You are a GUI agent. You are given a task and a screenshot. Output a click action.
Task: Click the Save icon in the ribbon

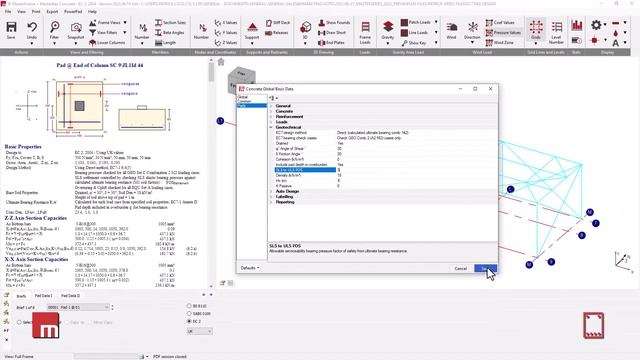point(11,27)
